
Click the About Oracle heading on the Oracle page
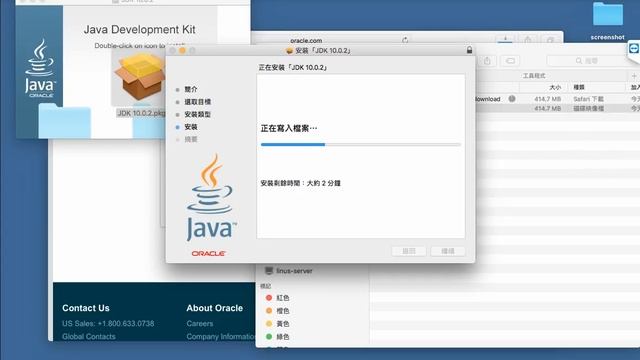(x=215, y=308)
